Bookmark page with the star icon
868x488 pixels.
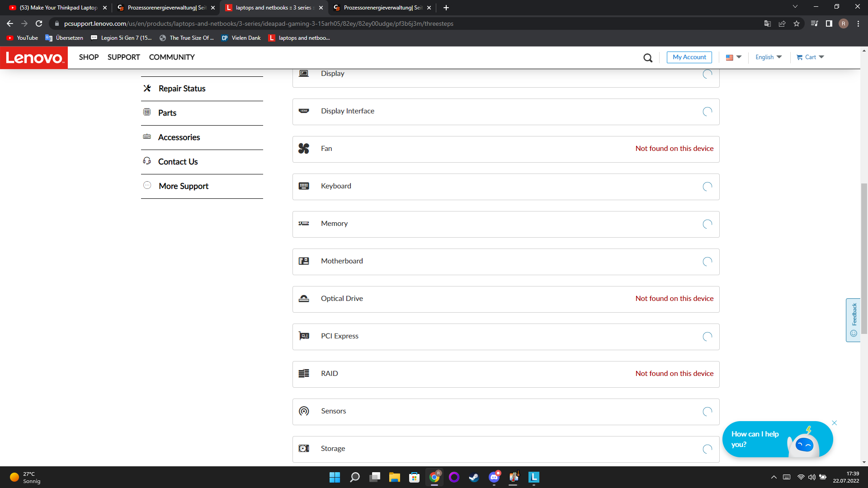click(x=797, y=23)
